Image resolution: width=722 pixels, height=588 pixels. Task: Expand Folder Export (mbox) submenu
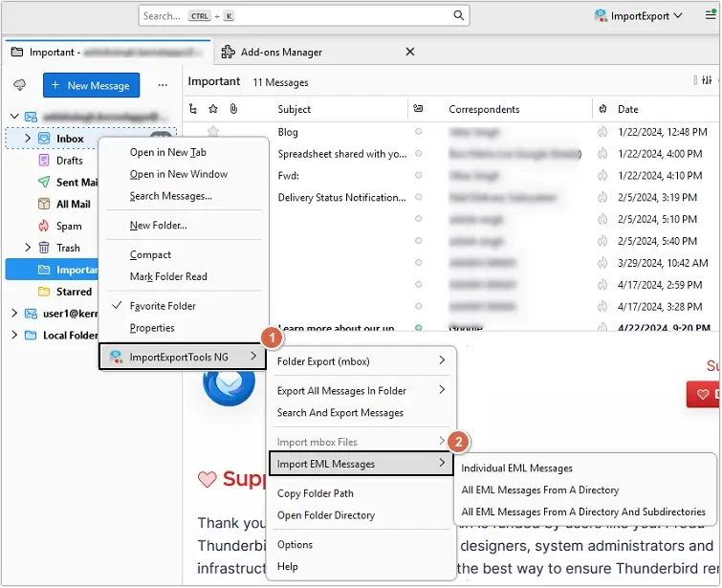tap(361, 361)
